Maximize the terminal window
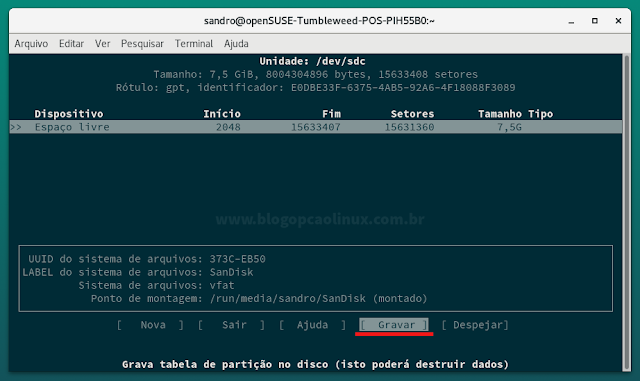 tap(595, 21)
